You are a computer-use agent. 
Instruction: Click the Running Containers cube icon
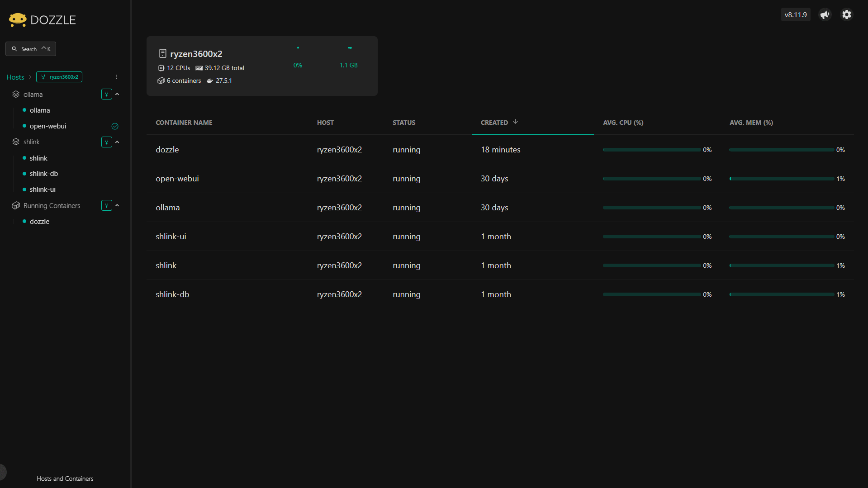16,205
